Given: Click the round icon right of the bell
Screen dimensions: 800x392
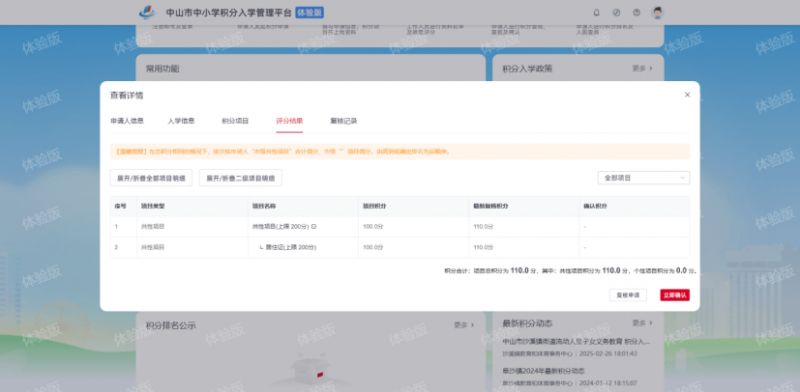Looking at the screenshot, I should click(616, 13).
